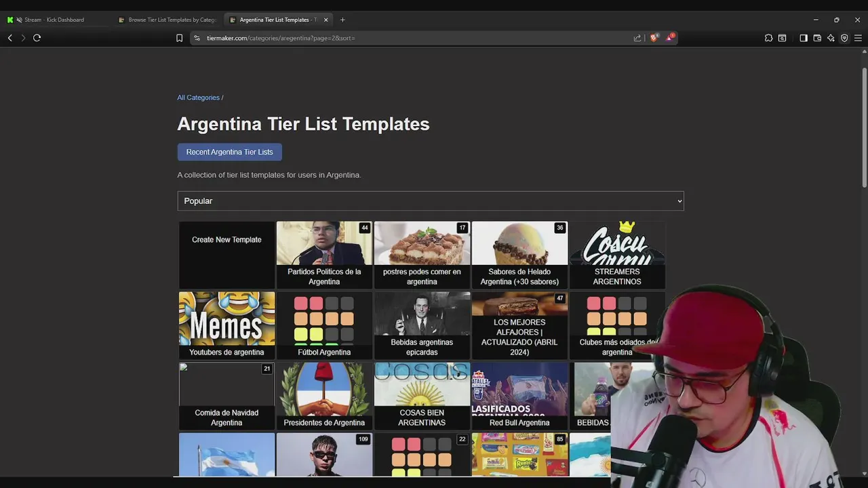Open LOS MEJORES ALFAJORES template

(x=519, y=325)
